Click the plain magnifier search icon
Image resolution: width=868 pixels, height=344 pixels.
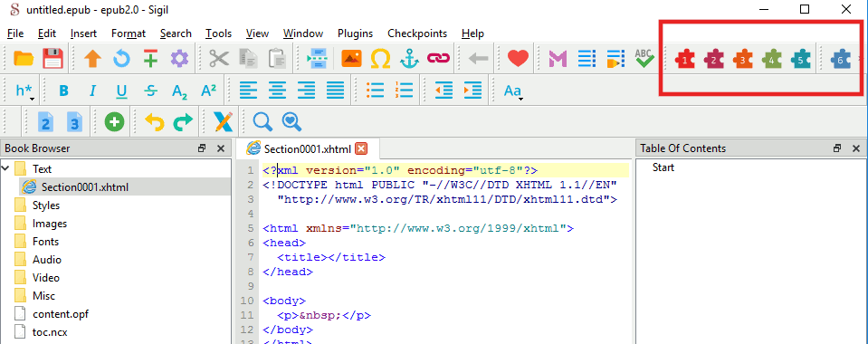tap(263, 122)
